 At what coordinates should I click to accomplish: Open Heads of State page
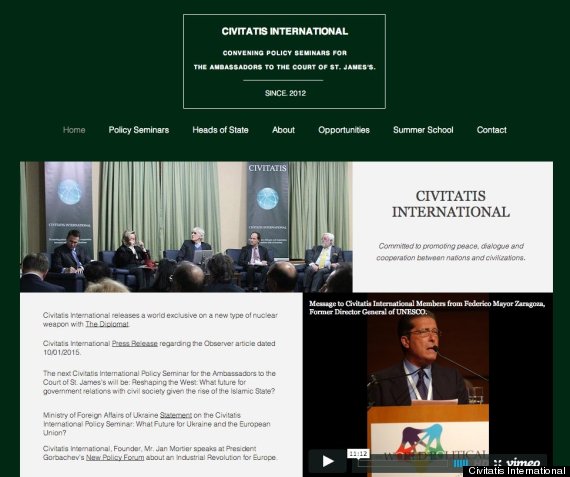pyautogui.click(x=220, y=130)
